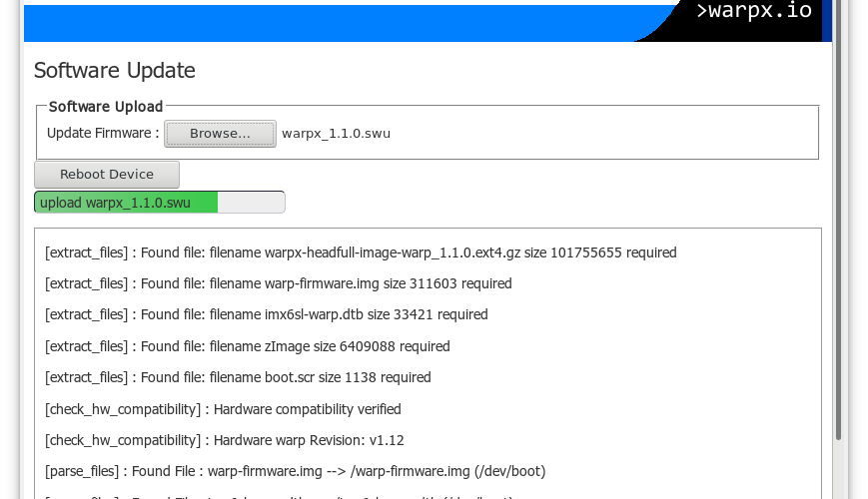
Task: Click the Software Upload fieldset legend
Action: [x=106, y=107]
